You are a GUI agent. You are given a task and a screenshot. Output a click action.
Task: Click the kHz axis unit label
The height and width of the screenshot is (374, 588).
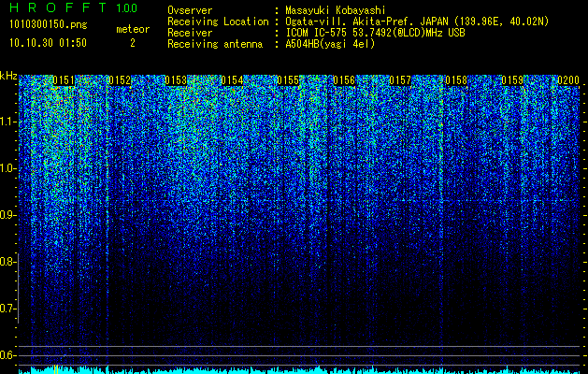click(x=8, y=76)
